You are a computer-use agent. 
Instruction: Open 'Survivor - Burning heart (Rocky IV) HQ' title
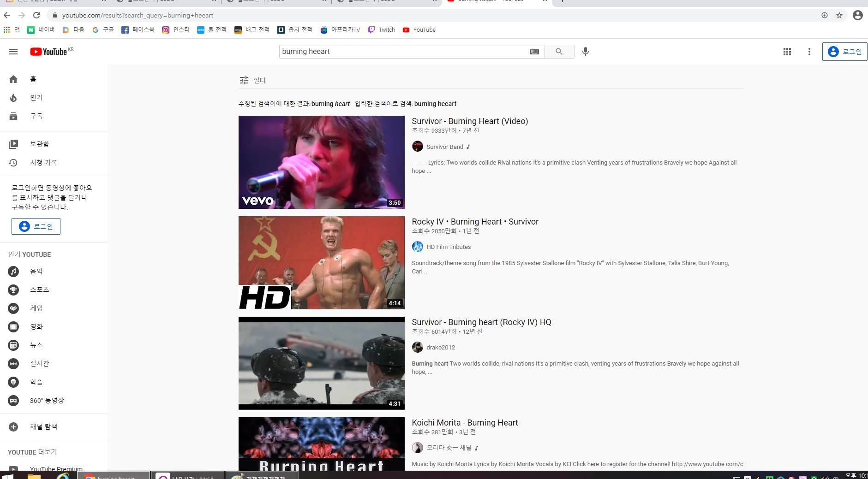481,322
